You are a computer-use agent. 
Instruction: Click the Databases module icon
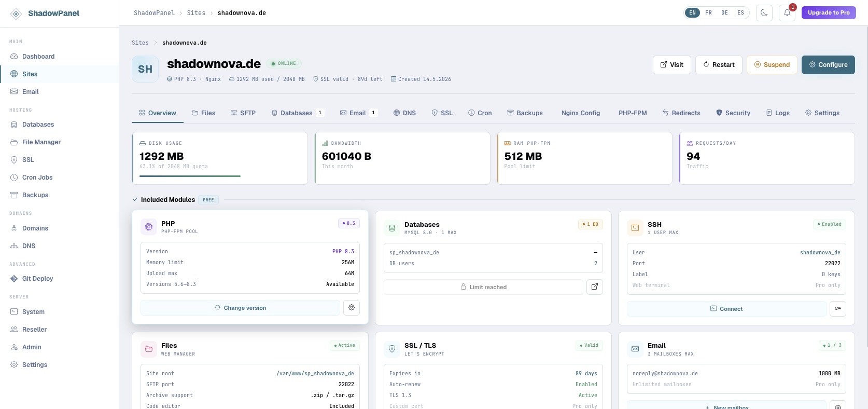[392, 228]
